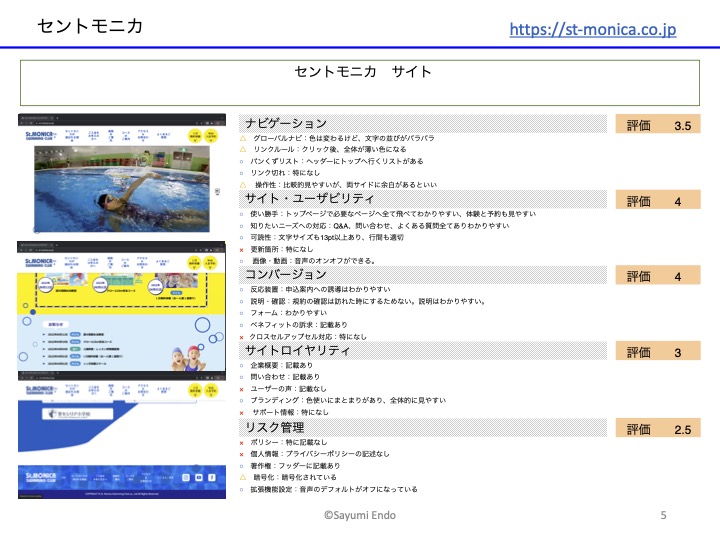The image size is (720, 540).
Task: Click the two kids in swim caps image
Action: (186, 357)
